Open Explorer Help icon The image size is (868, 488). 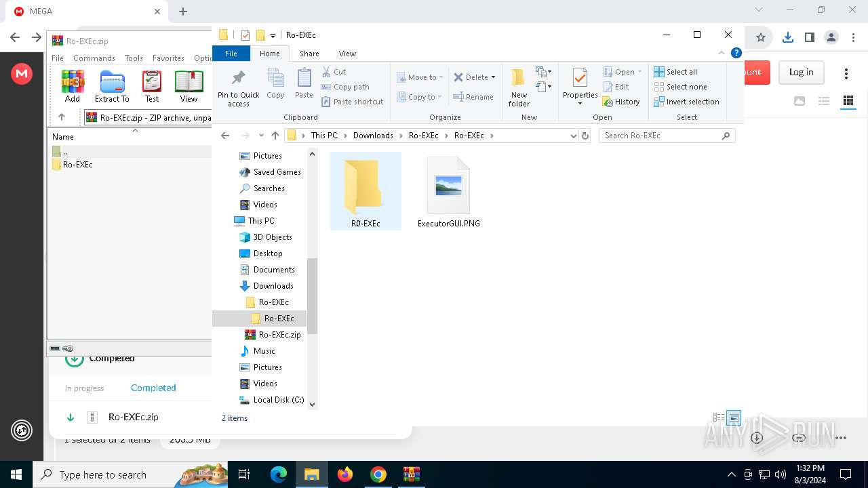click(x=736, y=53)
